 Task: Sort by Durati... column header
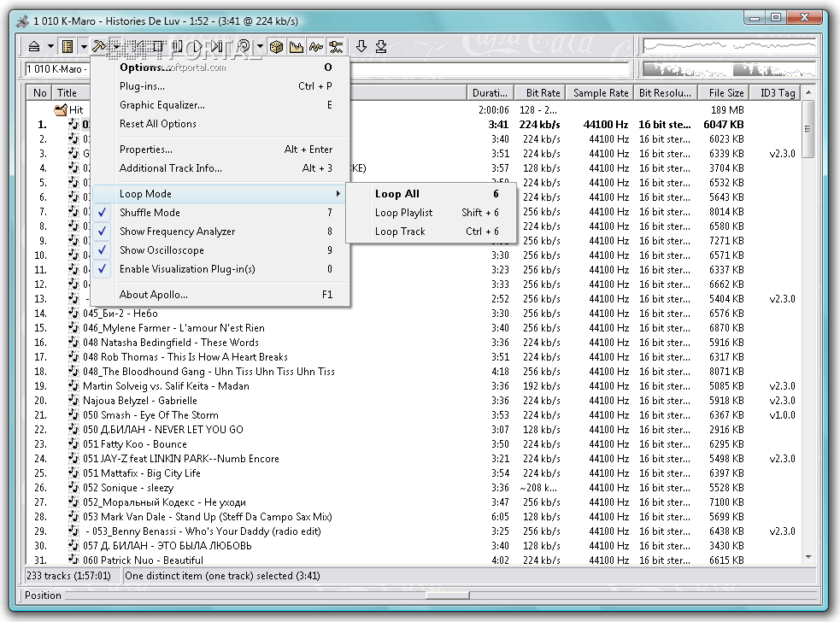pos(490,92)
